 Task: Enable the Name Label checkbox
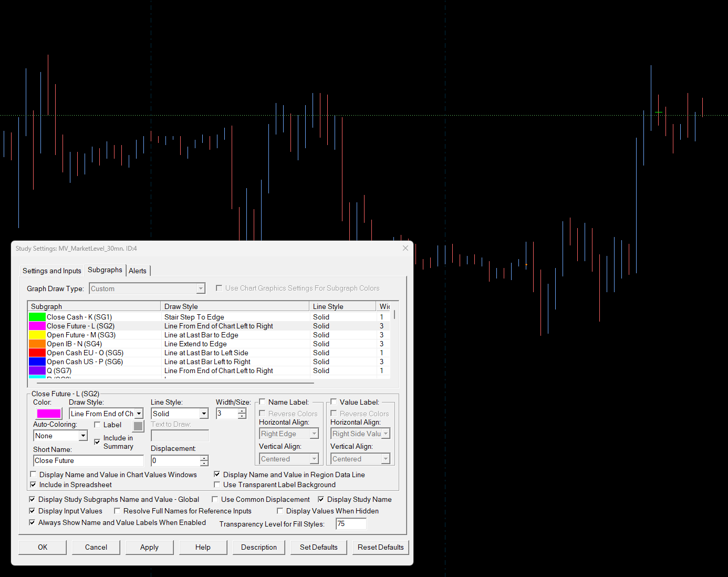click(x=262, y=402)
